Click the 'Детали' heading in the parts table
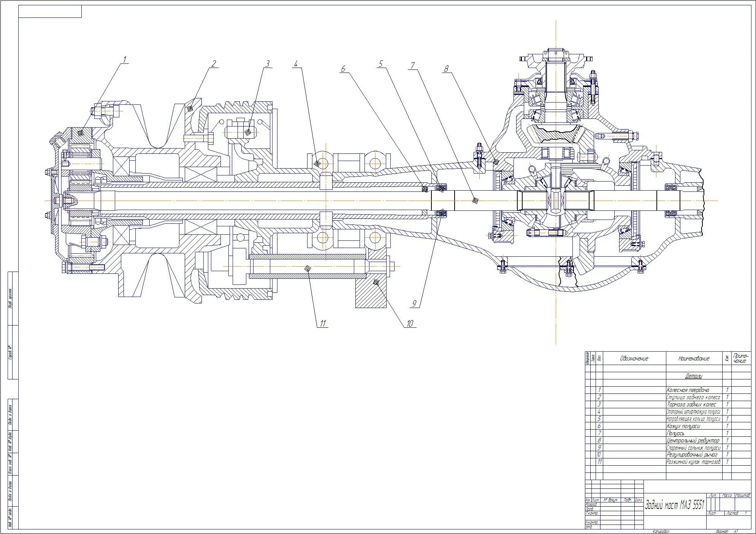This screenshot has width=756, height=534. click(x=694, y=376)
